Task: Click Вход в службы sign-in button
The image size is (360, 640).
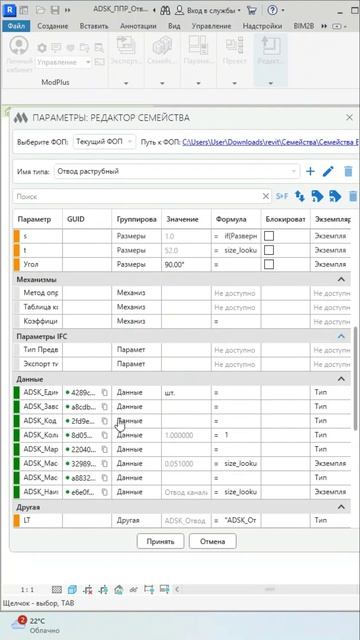Action: pos(209,10)
